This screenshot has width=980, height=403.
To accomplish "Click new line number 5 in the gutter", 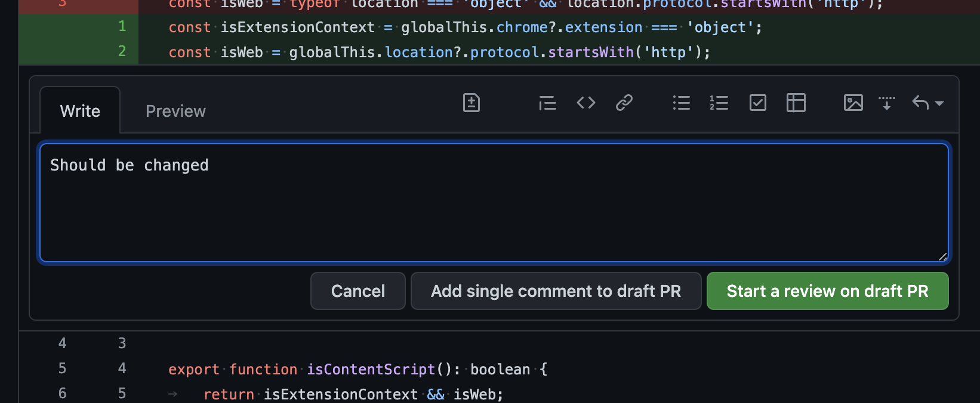I will point(122,393).
